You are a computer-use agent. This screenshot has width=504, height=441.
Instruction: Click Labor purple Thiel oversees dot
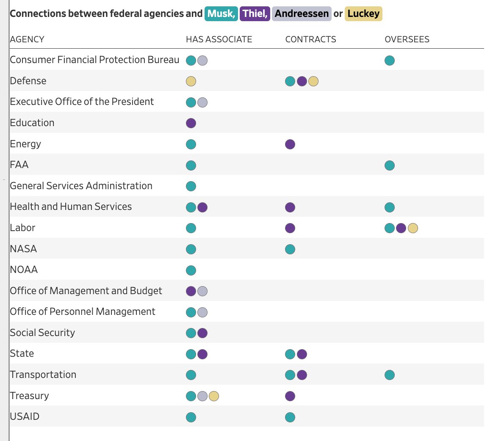401,228
